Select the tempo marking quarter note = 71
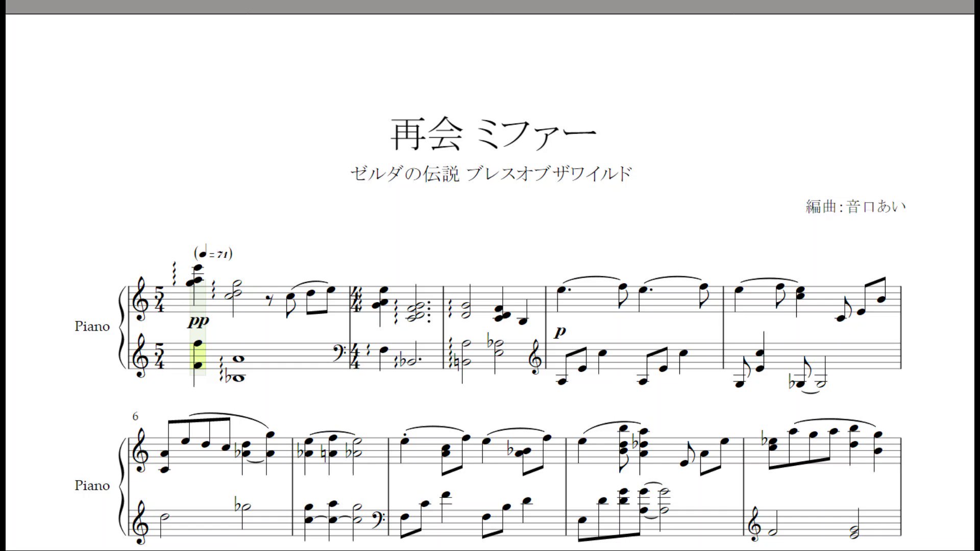 pos(213,253)
